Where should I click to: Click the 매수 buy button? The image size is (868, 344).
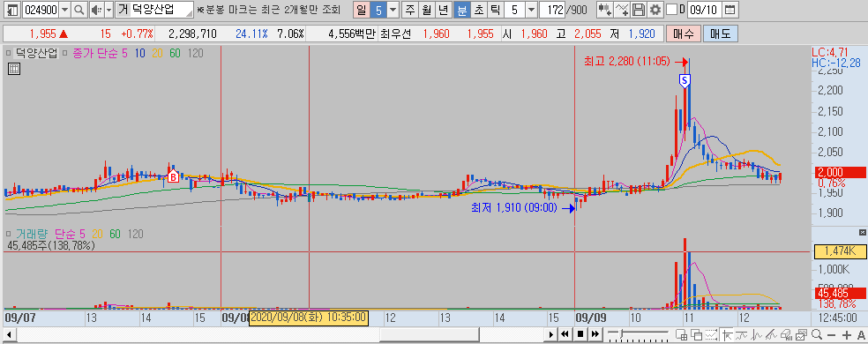[683, 34]
